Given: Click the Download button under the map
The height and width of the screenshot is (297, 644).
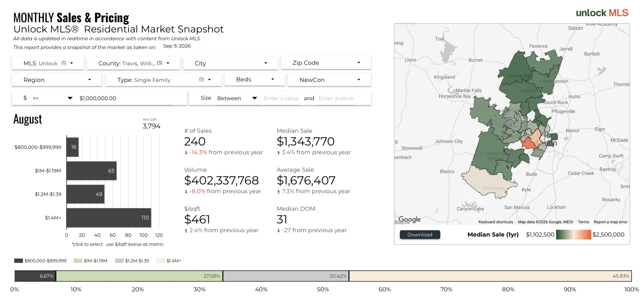Looking at the screenshot, I should tap(420, 235).
